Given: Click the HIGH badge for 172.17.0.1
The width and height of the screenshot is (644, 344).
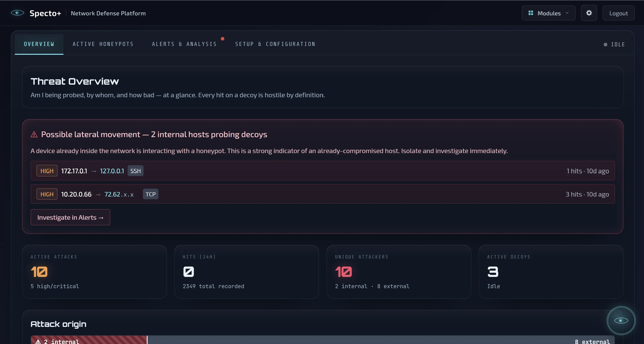Looking at the screenshot, I should click(x=47, y=171).
